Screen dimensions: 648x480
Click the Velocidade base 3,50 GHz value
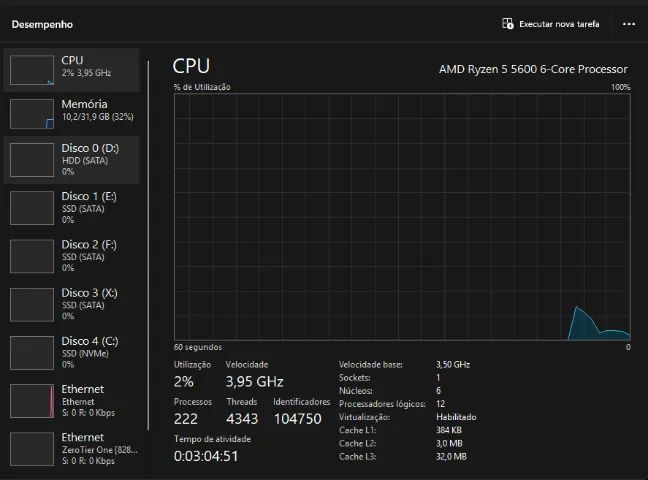pos(453,364)
